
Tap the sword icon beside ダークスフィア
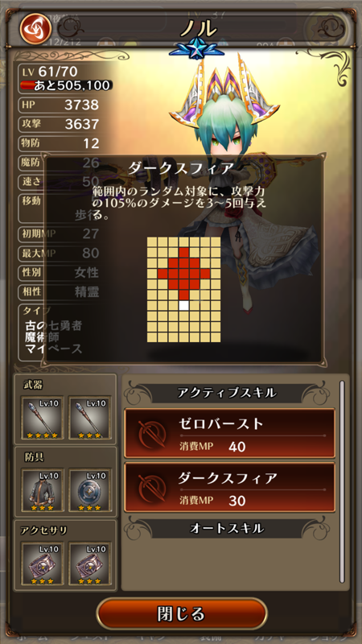point(152,488)
